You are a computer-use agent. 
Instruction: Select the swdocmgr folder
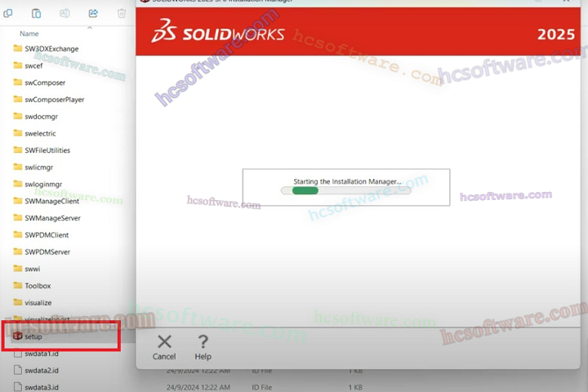coord(36,116)
